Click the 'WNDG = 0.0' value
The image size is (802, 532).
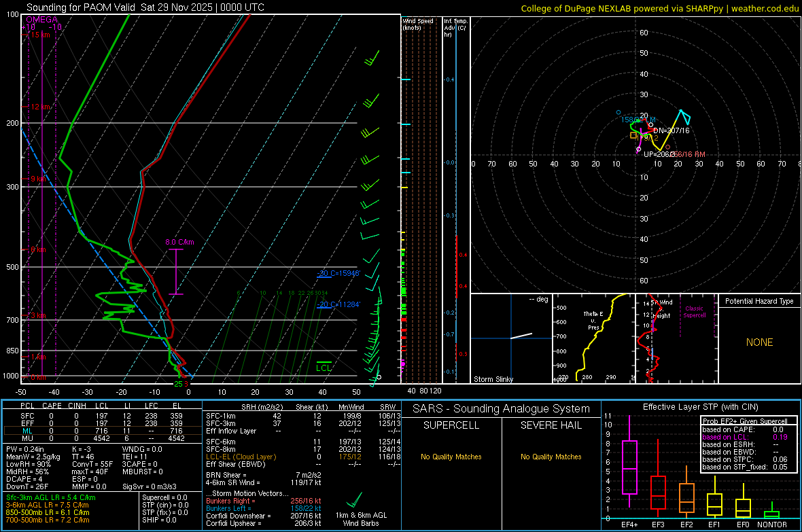pyautogui.click(x=141, y=449)
